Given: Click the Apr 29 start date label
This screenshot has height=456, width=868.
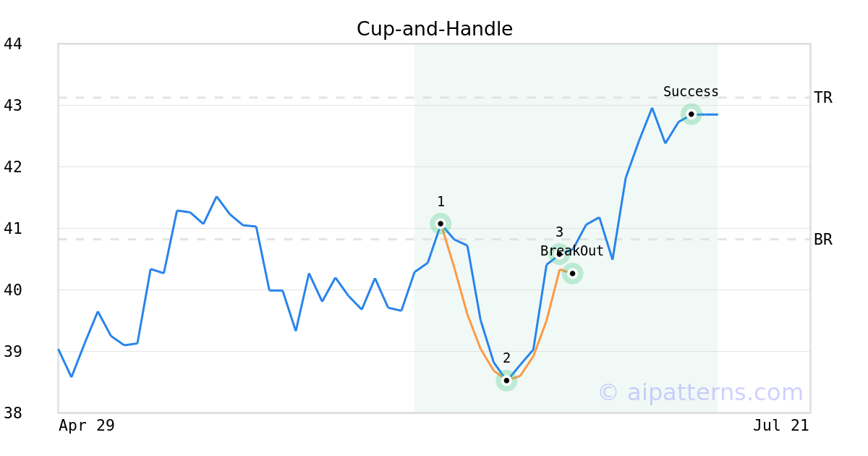Looking at the screenshot, I should click(87, 426).
